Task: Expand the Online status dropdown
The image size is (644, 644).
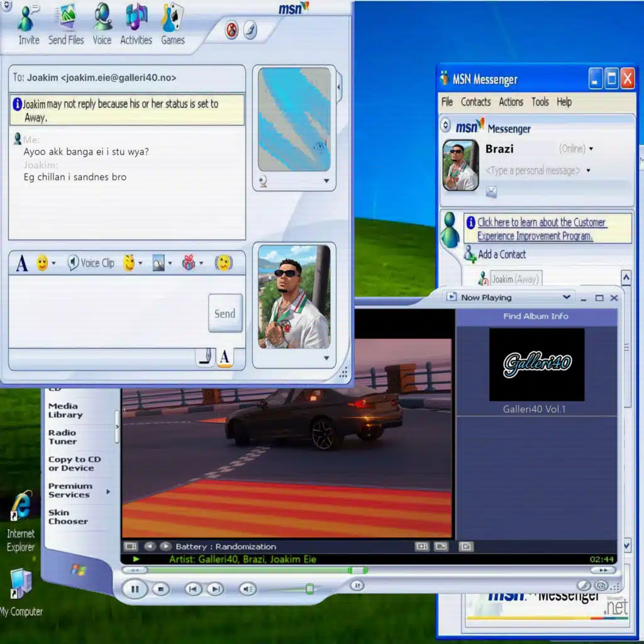Action: (x=591, y=149)
